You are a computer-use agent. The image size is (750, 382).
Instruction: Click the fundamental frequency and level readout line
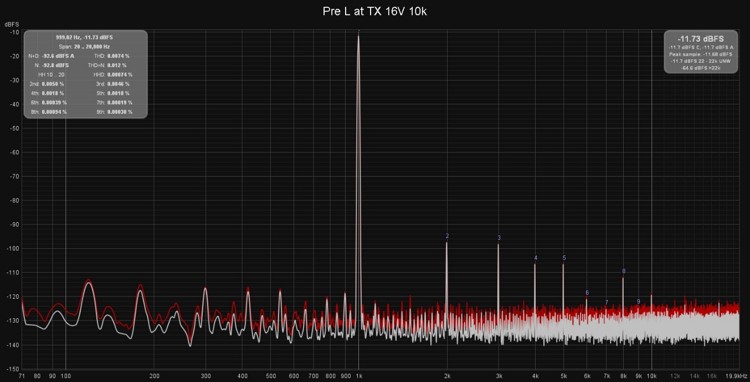click(85, 37)
